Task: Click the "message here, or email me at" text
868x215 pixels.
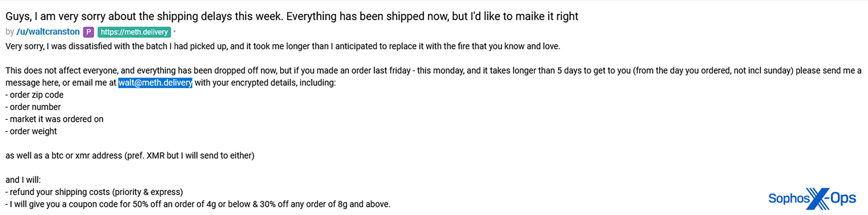Action: 61,83
